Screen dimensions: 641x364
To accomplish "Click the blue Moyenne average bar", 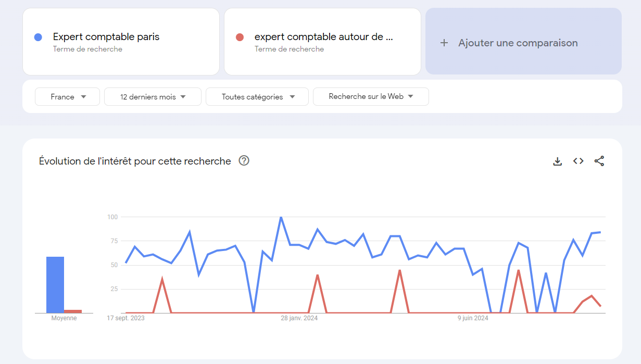I will tap(55, 285).
